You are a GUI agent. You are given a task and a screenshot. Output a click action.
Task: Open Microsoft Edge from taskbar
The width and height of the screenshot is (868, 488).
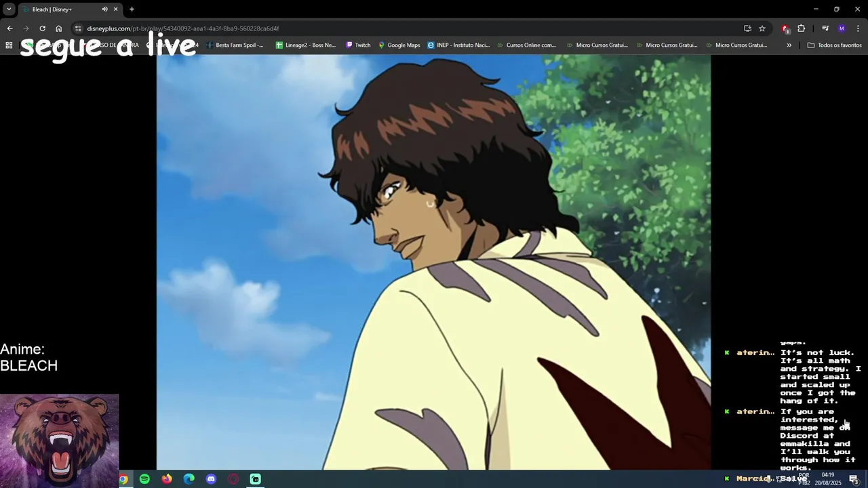point(189,479)
